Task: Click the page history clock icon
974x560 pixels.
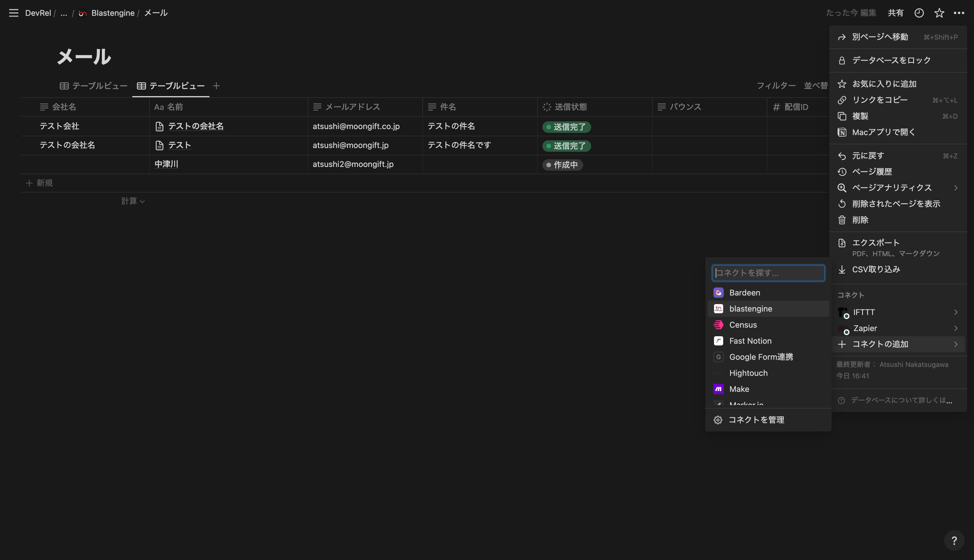Action: tap(919, 13)
